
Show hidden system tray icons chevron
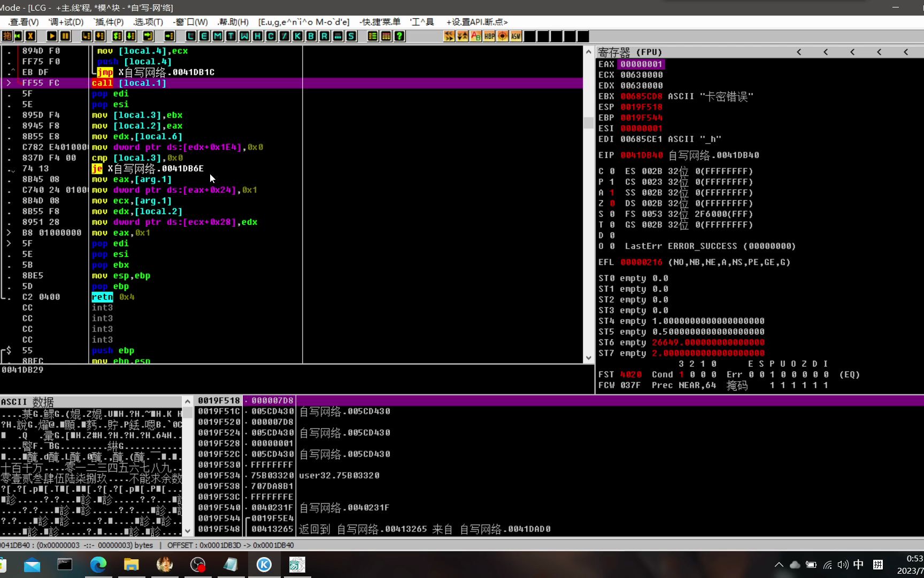[779, 565]
